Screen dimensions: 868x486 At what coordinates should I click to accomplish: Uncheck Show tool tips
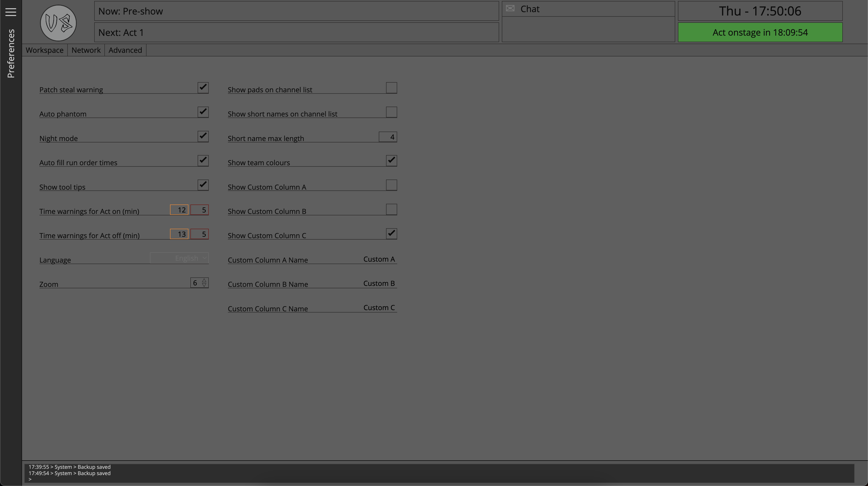pos(203,185)
